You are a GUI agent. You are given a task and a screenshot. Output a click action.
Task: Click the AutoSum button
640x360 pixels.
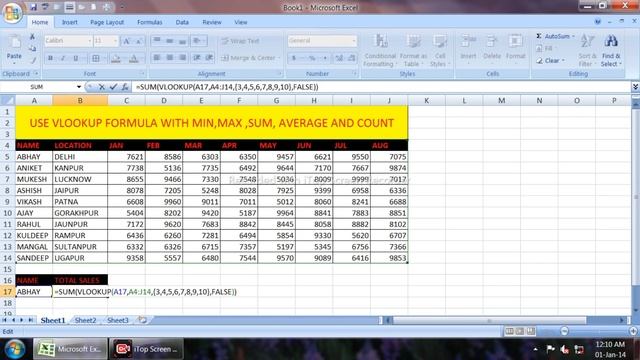(x=554, y=36)
